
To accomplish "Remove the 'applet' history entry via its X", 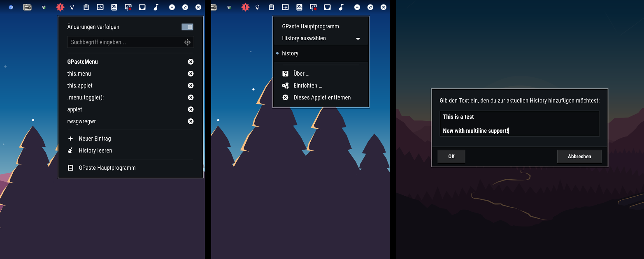I will point(191,109).
